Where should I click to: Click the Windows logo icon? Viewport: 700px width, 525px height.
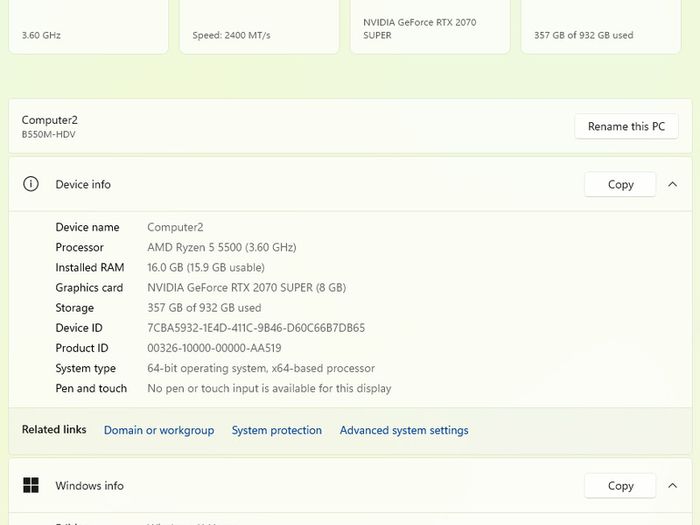31,485
